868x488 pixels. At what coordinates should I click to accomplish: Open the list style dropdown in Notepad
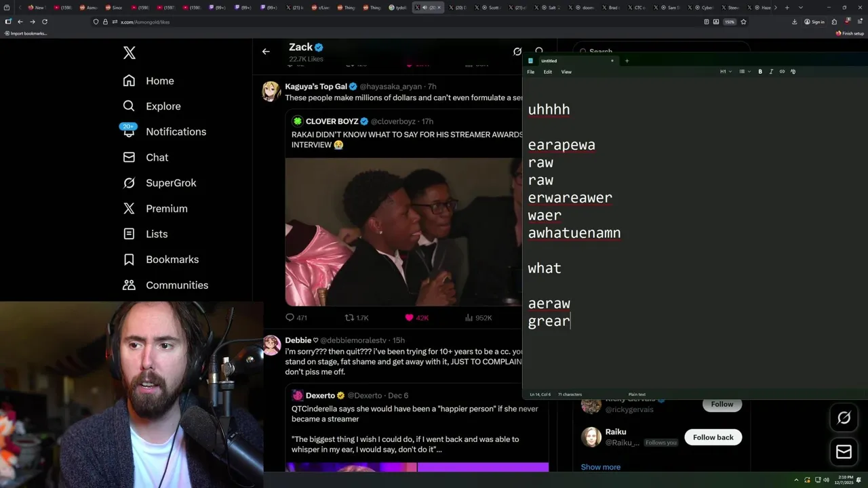(x=745, y=72)
